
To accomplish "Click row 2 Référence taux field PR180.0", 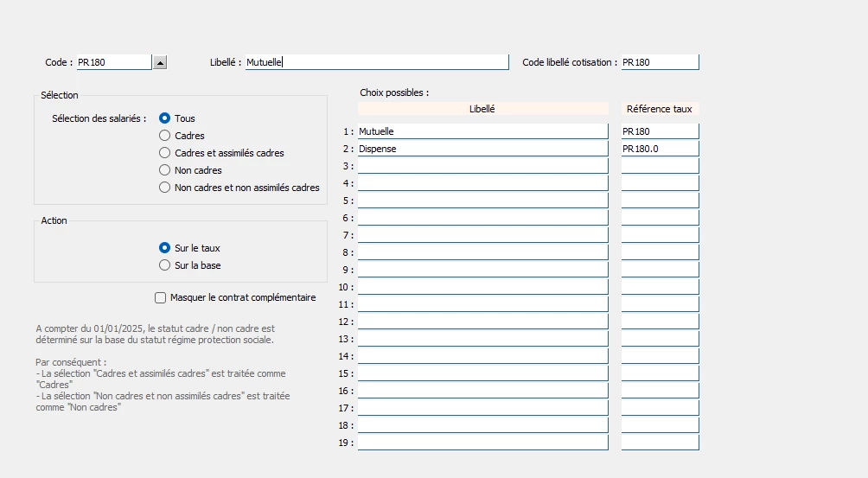I will (659, 149).
